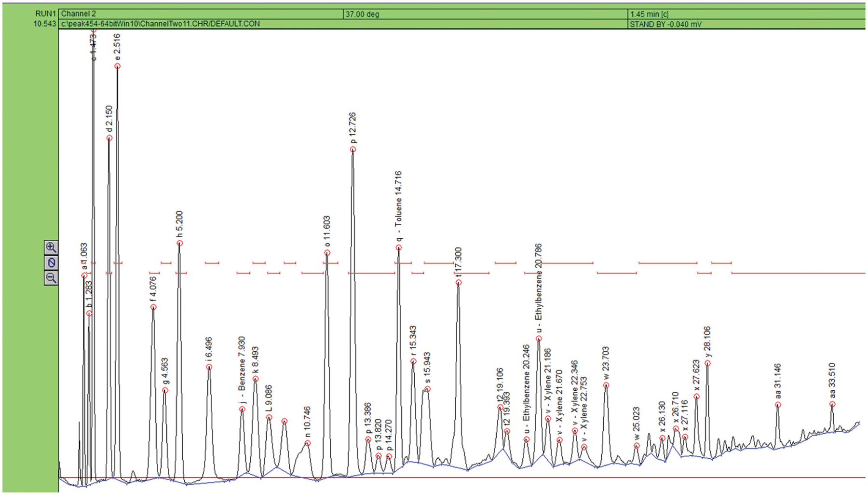Screen dimensions: 868x493
Task: Select the o 11.603 peak marker
Action: click(x=327, y=253)
